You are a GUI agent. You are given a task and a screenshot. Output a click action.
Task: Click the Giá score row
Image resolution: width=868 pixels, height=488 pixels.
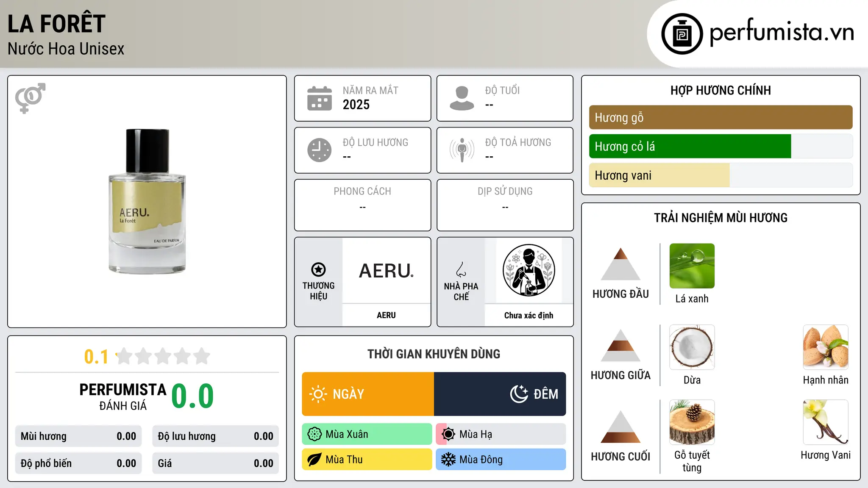pyautogui.click(x=215, y=463)
